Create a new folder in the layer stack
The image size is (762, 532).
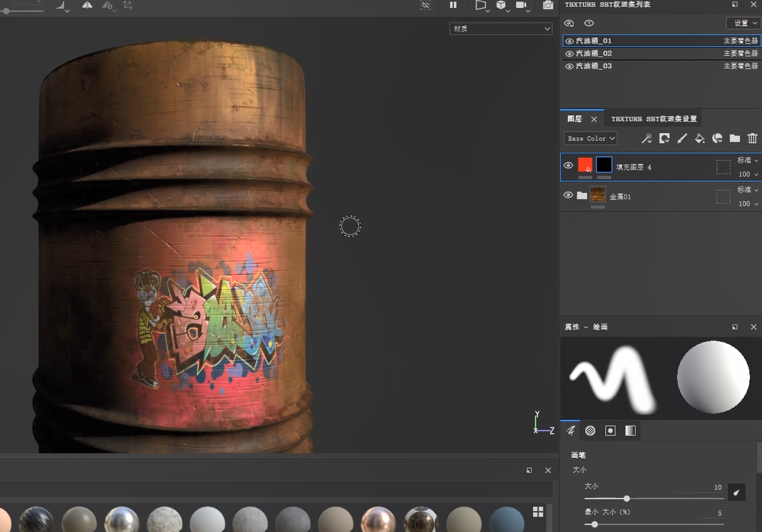(735, 138)
